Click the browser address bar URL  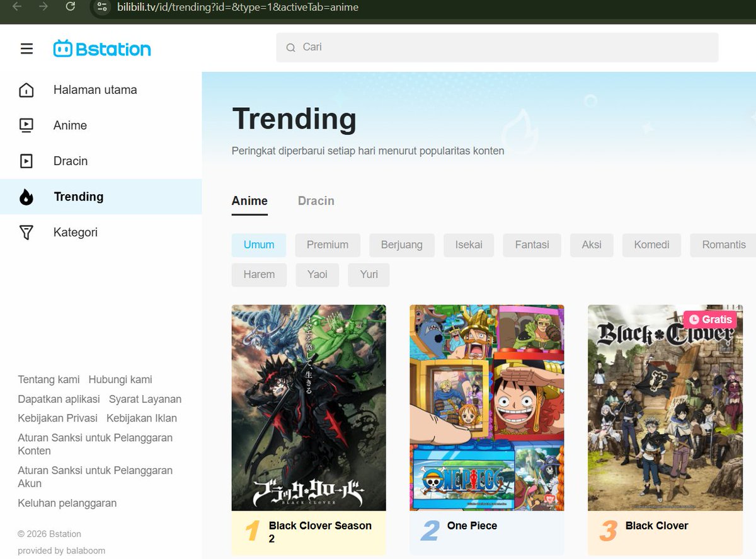point(238,8)
